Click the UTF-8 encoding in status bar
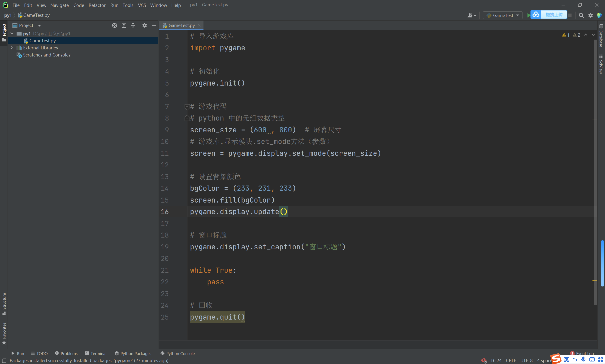 pyautogui.click(x=526, y=360)
